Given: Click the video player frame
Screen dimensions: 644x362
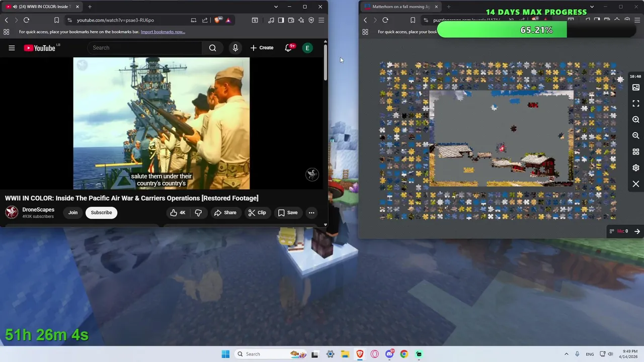Looking at the screenshot, I should pyautogui.click(x=161, y=123).
